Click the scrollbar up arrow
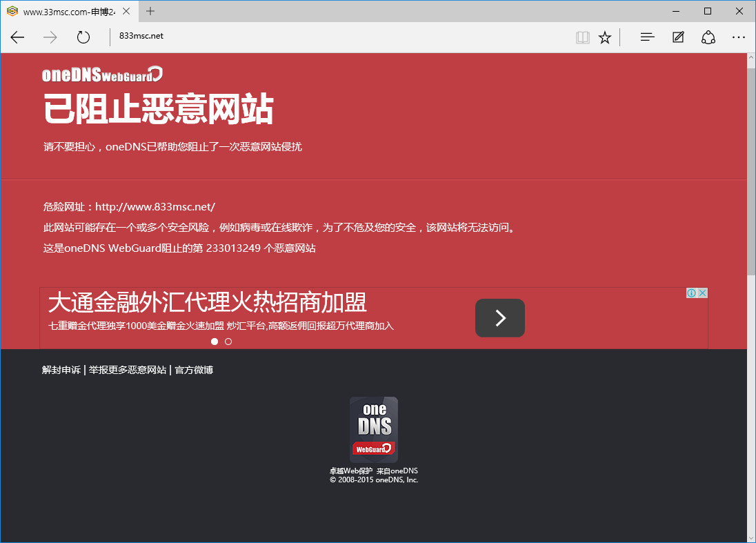This screenshot has width=756, height=543. [x=751, y=57]
